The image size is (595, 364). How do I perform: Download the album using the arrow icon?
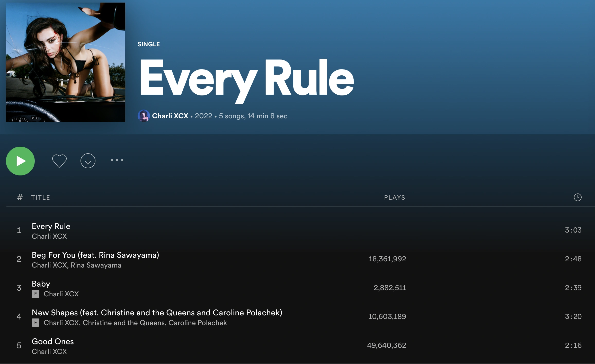(x=88, y=161)
